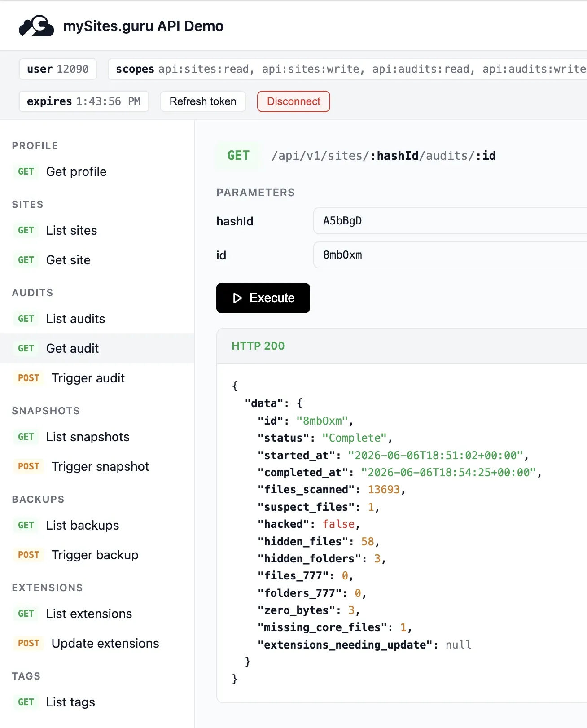This screenshot has width=587, height=728.
Task: Select Trigger snapshot endpoint
Action: click(x=97, y=466)
